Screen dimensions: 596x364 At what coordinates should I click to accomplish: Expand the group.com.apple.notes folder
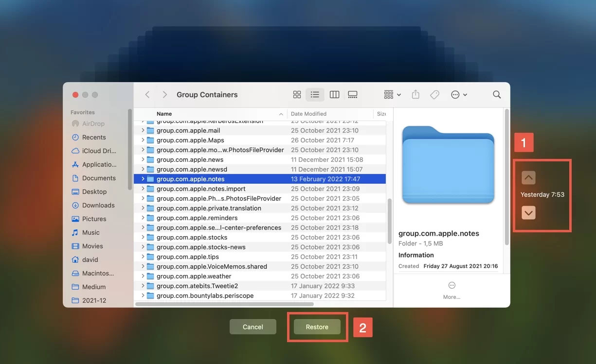point(143,179)
